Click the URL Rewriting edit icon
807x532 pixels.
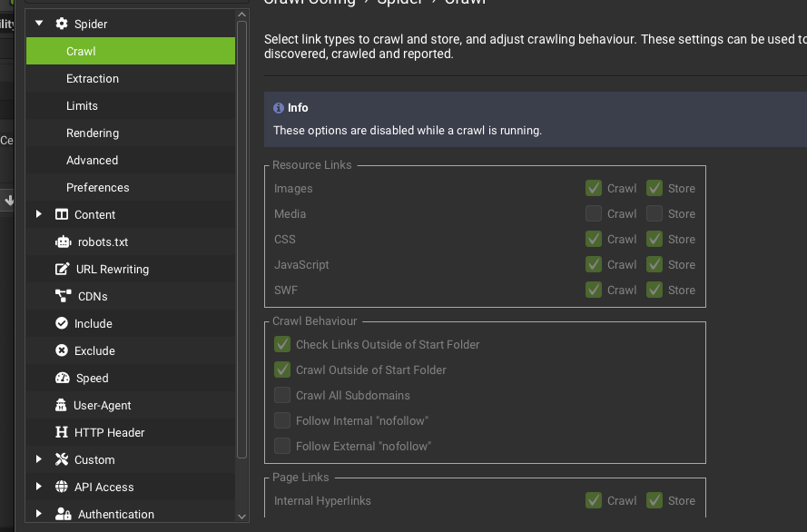click(x=63, y=270)
